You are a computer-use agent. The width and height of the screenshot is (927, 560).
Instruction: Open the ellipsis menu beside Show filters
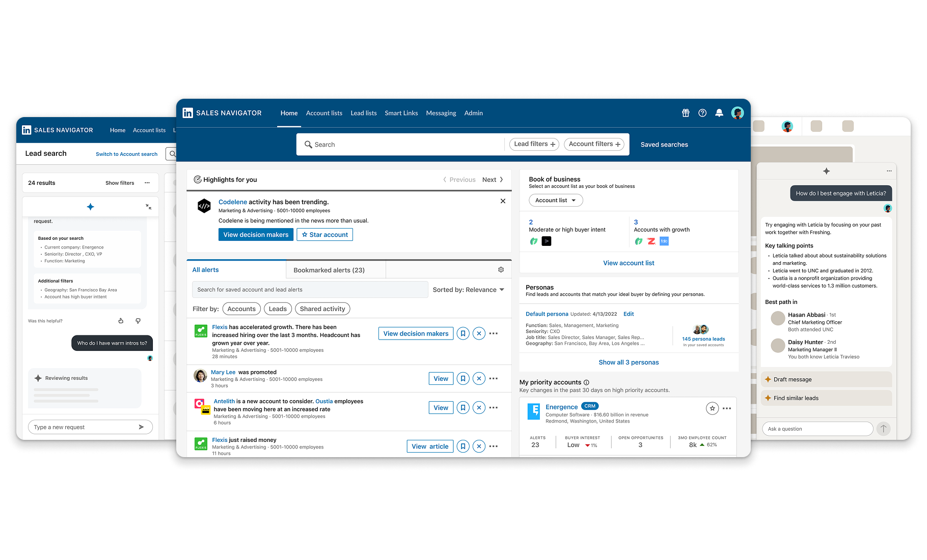pyautogui.click(x=147, y=183)
